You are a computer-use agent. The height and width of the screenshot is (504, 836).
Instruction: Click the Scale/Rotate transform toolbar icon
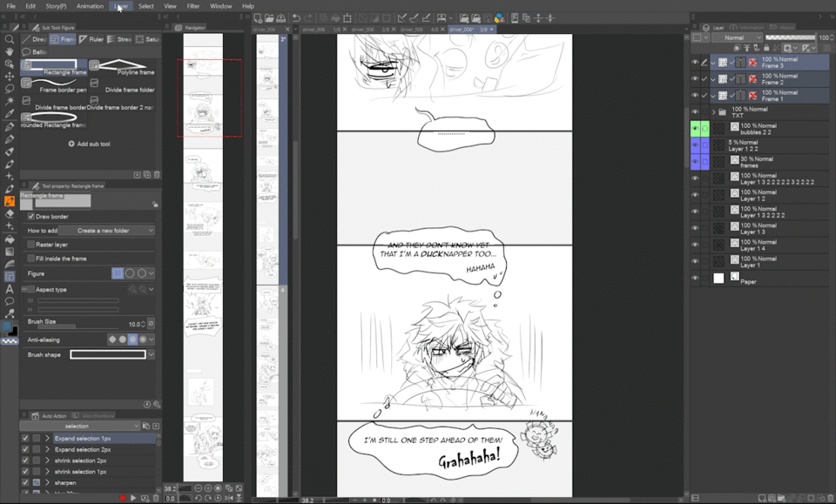pos(347,18)
